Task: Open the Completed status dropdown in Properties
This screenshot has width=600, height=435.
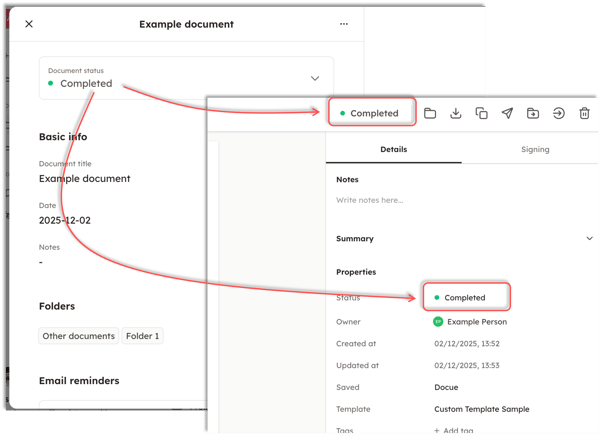Action: coord(466,297)
